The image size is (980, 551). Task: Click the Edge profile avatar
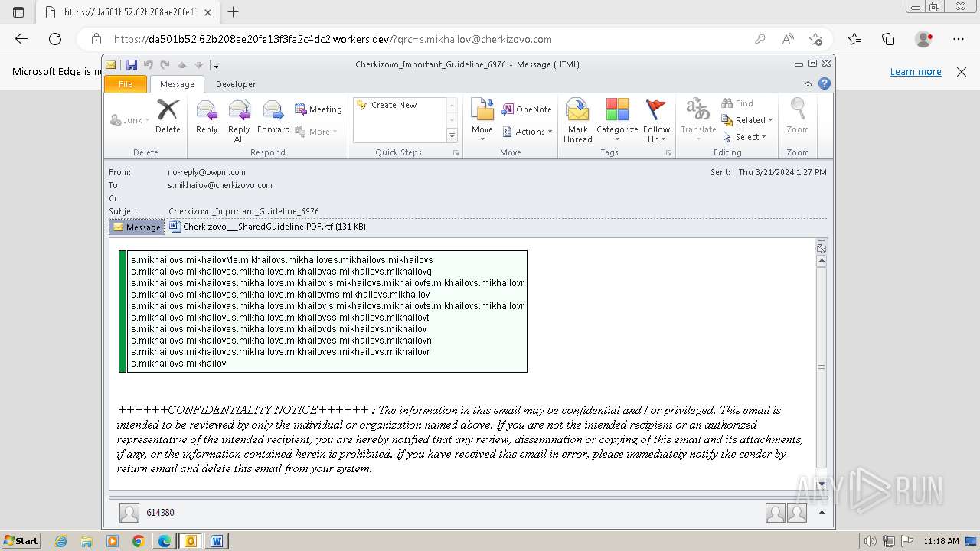pyautogui.click(x=924, y=39)
